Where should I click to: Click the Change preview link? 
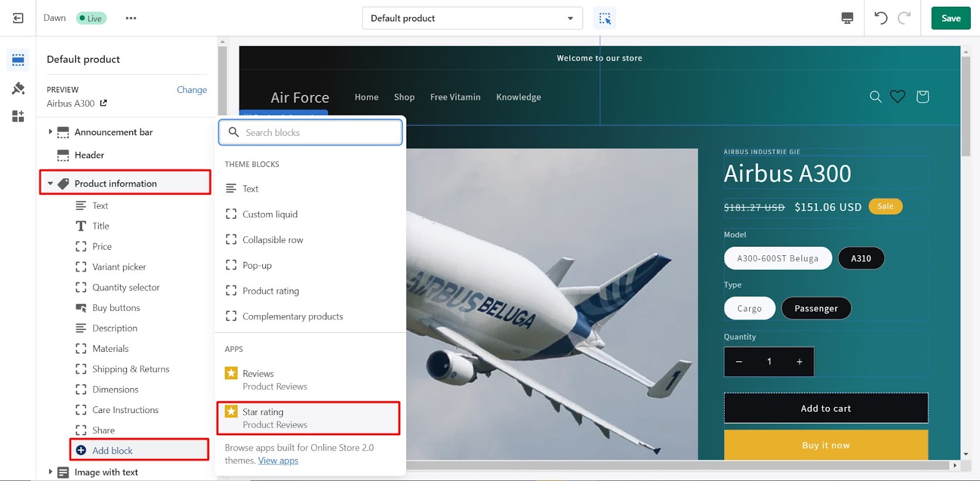click(192, 89)
